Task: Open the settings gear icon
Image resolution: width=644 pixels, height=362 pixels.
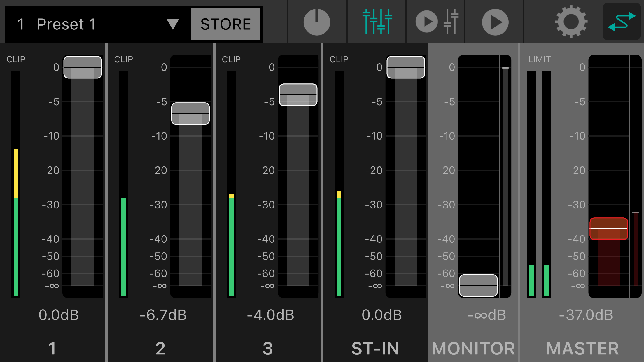Action: (x=571, y=22)
